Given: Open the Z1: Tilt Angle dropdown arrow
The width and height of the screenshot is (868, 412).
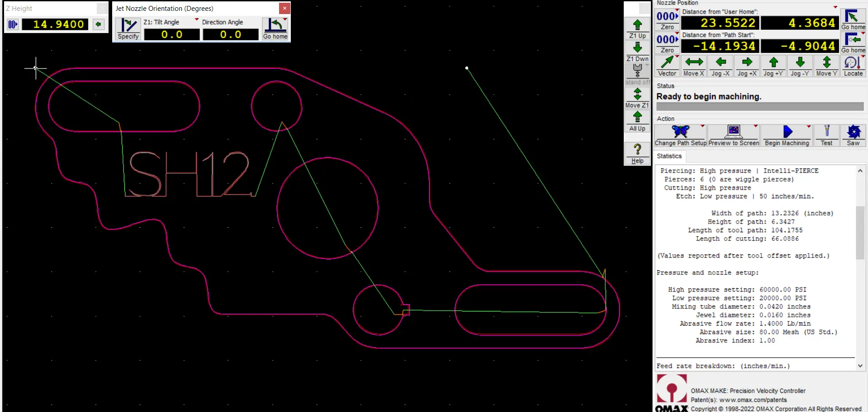Looking at the screenshot, I should tap(197, 20).
